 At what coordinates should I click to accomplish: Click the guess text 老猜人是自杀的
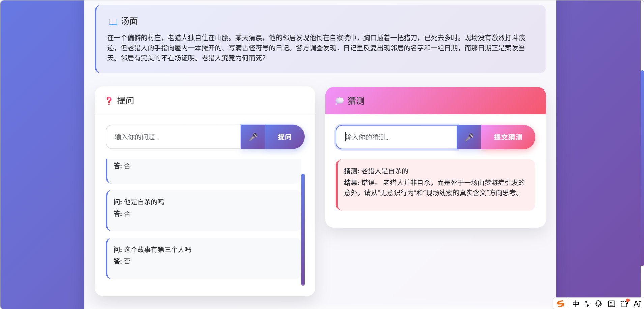(385, 171)
